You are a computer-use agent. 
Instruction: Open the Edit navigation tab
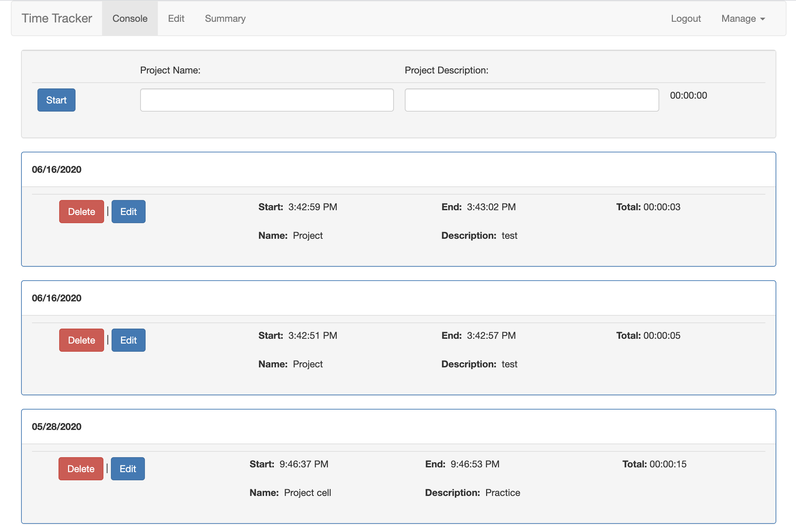tap(176, 18)
